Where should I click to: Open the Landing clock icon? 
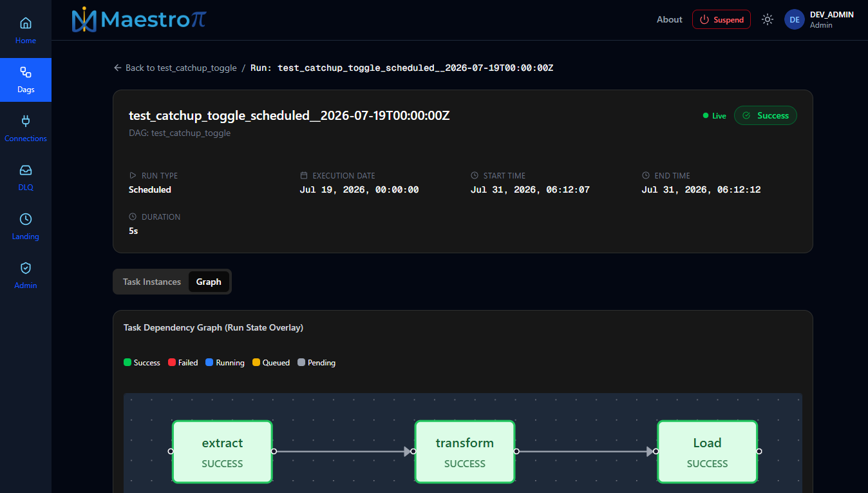[26, 219]
